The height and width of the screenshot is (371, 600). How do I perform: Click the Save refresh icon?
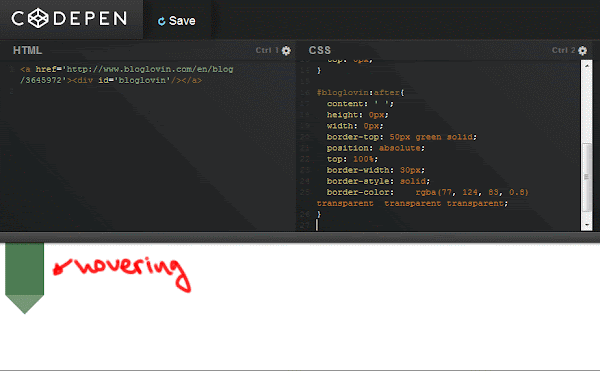[161, 21]
